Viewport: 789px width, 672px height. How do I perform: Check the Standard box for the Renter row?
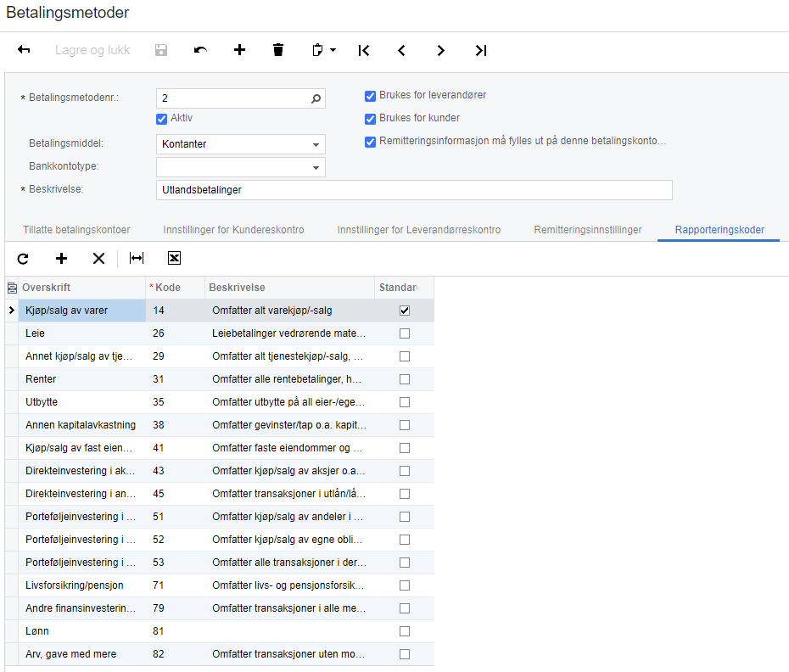coord(405,379)
